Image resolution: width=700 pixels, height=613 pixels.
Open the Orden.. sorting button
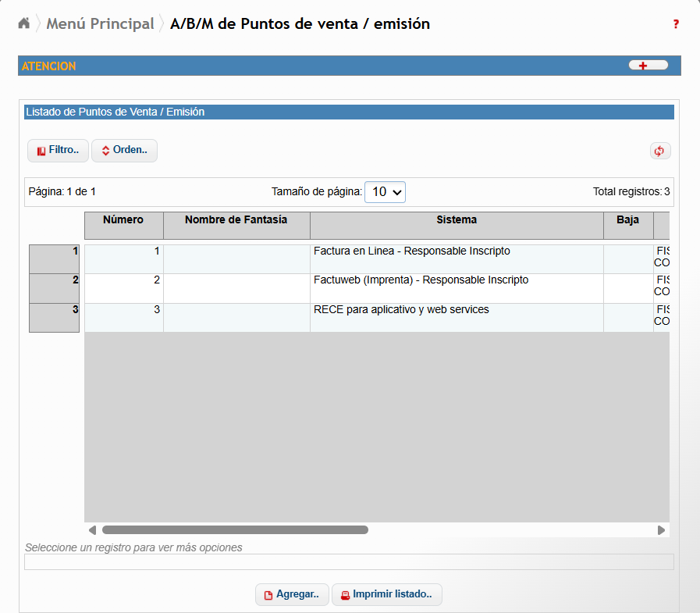[124, 150]
